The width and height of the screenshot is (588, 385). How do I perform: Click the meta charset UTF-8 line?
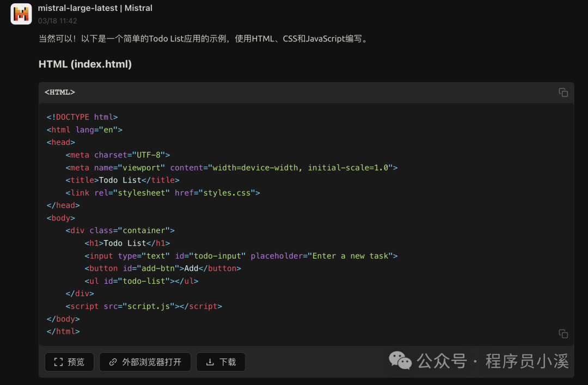point(118,155)
